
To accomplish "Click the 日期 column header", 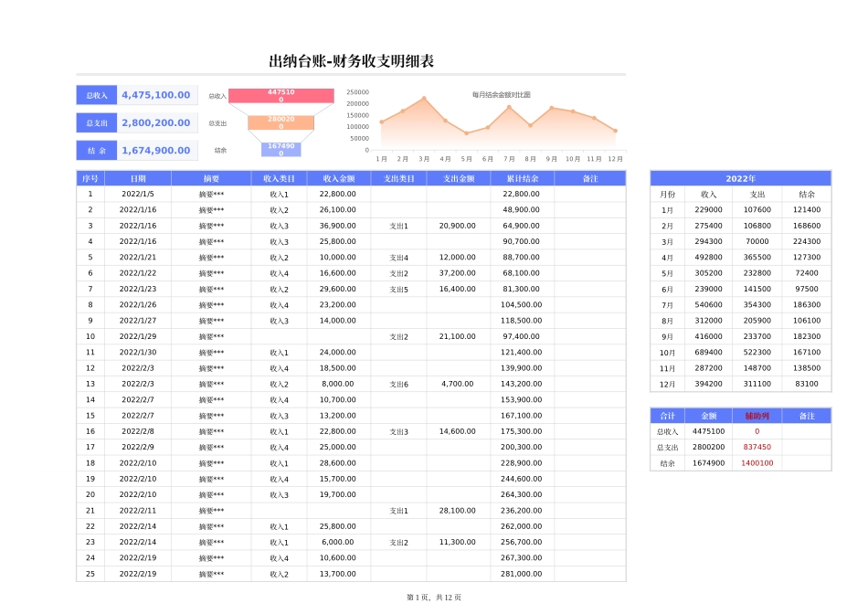I will coord(137,177).
